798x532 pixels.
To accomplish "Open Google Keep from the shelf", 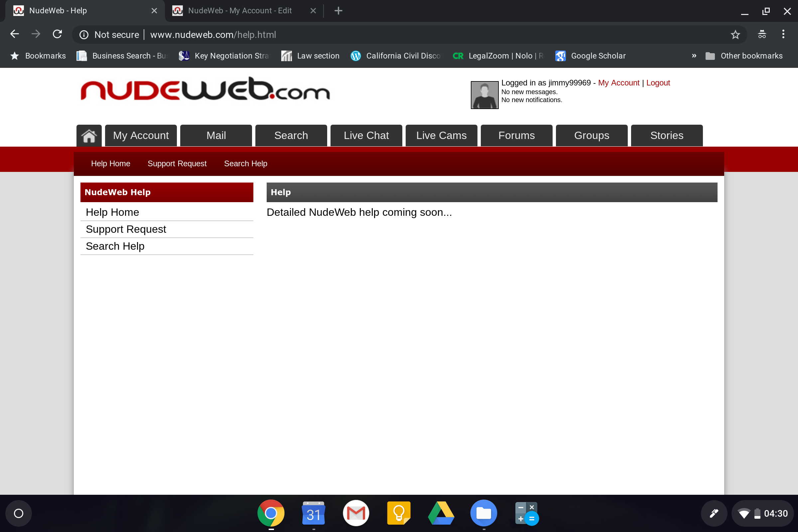I will coord(399,513).
